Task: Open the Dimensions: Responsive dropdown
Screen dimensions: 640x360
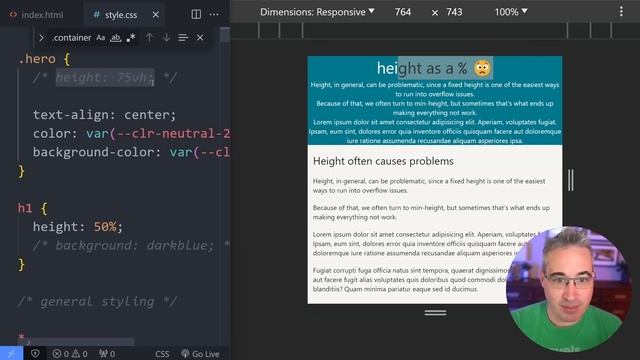Action: pyautogui.click(x=317, y=12)
